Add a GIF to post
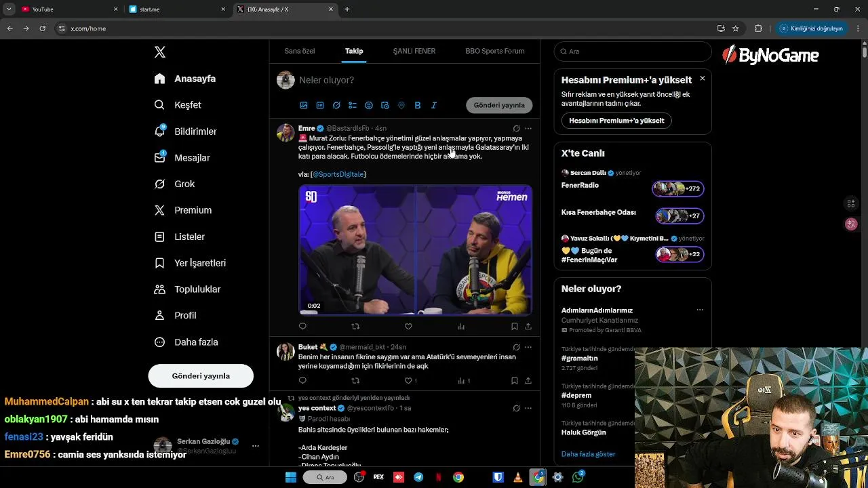 pyautogui.click(x=320, y=105)
